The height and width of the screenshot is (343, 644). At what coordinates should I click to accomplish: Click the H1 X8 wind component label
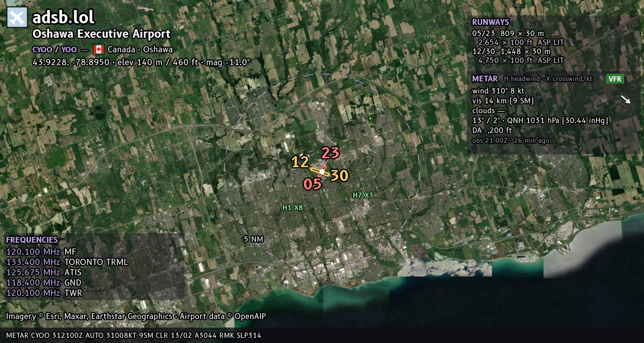(x=292, y=208)
